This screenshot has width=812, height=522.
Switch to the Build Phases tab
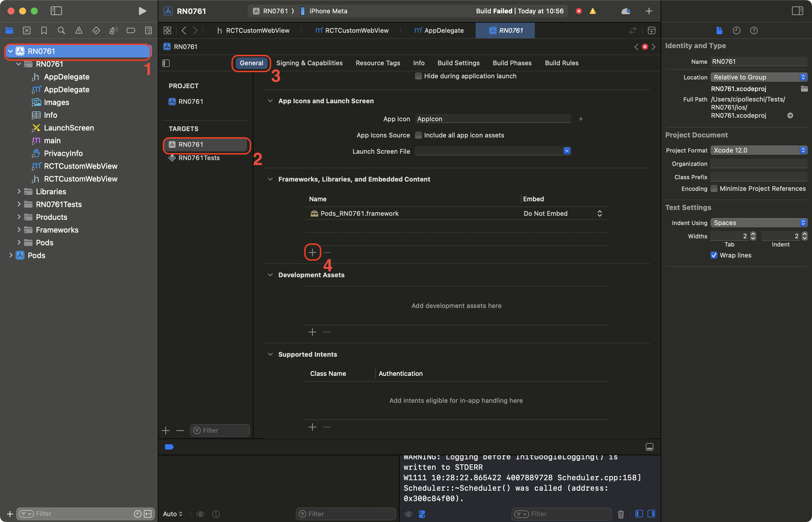[x=512, y=63]
